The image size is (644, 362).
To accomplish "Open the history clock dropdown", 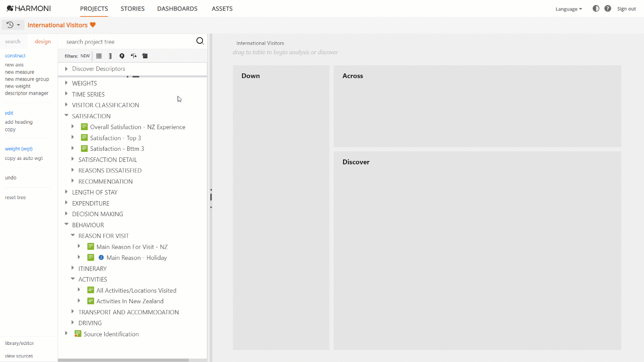I will [13, 25].
